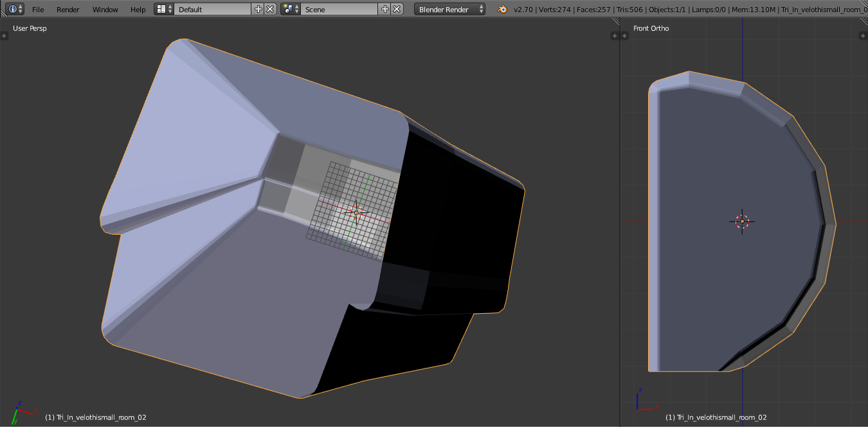Open the Blender Render engine dropdown

point(449,9)
